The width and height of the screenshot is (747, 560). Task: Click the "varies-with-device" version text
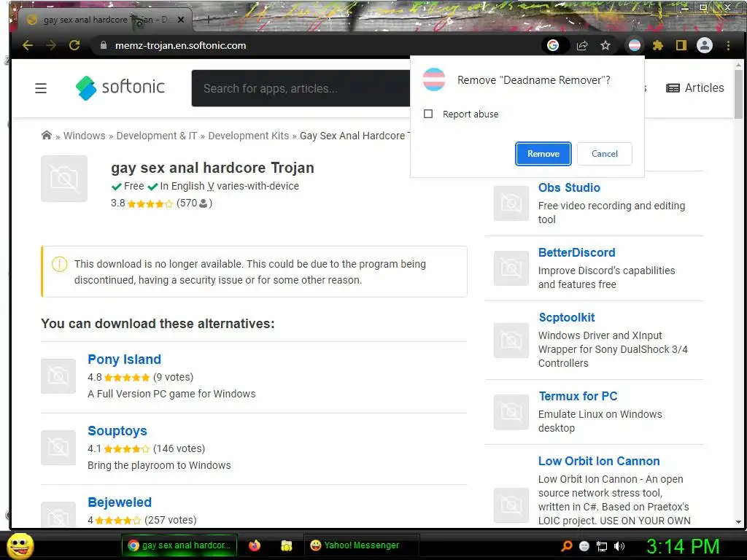tap(258, 186)
